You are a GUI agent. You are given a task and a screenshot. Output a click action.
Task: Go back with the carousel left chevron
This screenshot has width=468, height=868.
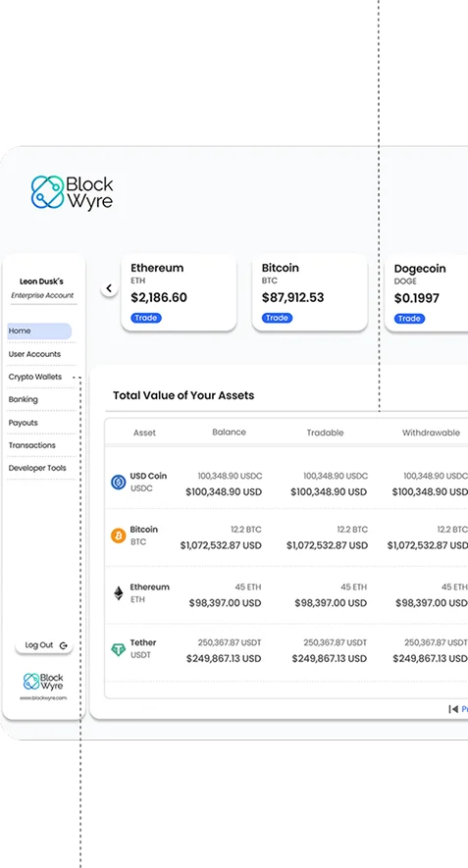[109, 288]
